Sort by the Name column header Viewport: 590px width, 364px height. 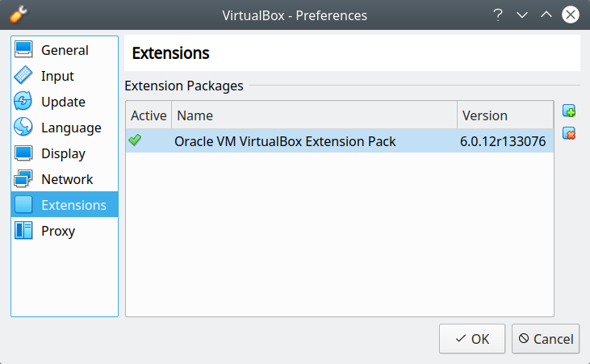(314, 115)
